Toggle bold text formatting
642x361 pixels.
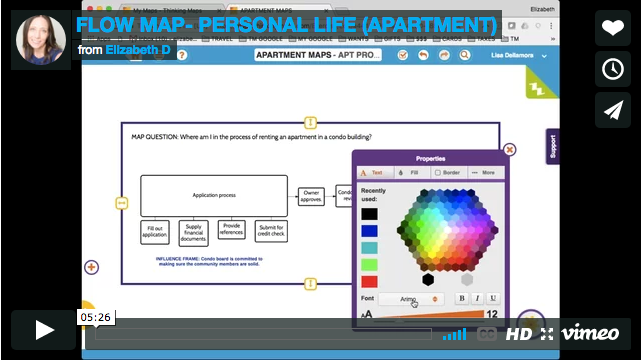(x=462, y=298)
